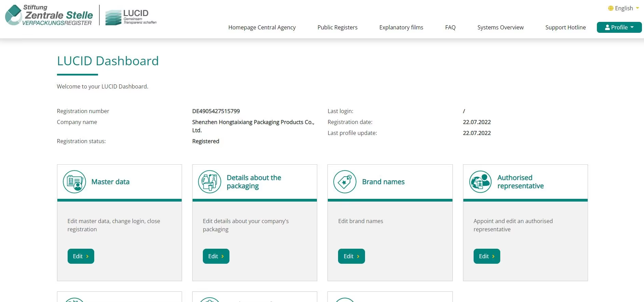644x302 pixels.
Task: Click the Authorised representative card title
Action: tap(520, 182)
